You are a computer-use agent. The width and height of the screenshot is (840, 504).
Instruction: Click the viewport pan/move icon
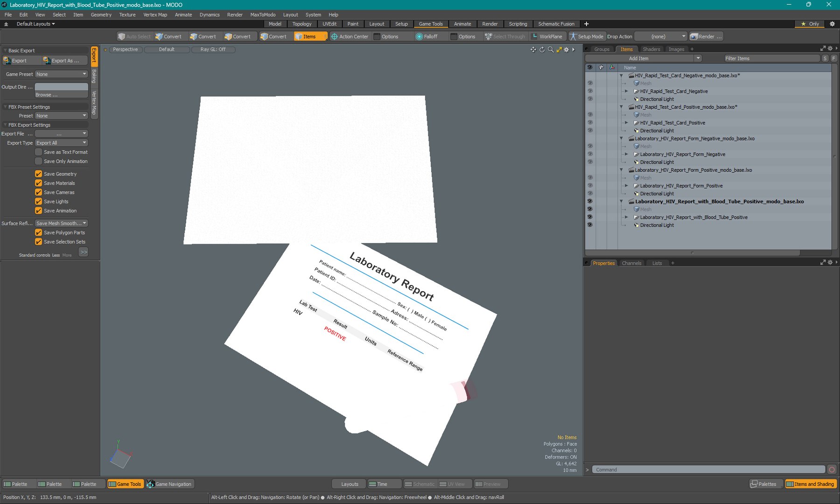(x=533, y=49)
